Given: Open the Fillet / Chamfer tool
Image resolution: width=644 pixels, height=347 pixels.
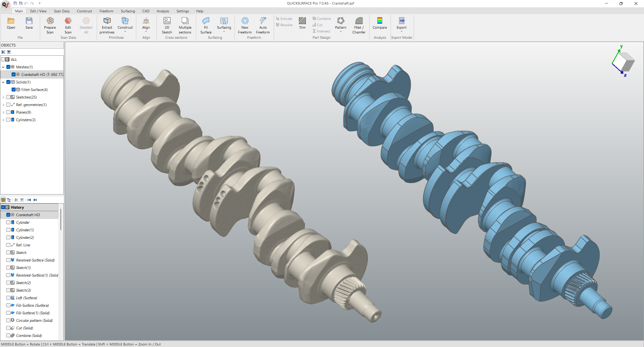Looking at the screenshot, I should point(359,24).
